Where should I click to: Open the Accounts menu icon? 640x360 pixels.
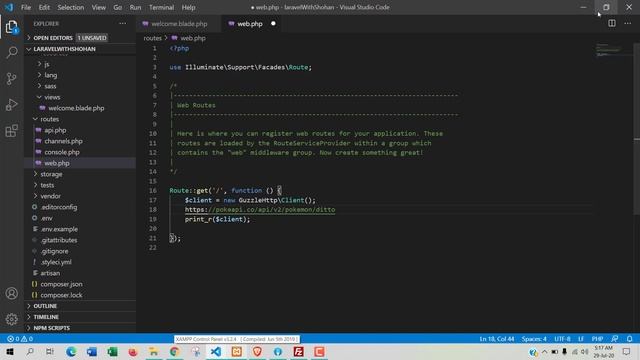click(12, 293)
